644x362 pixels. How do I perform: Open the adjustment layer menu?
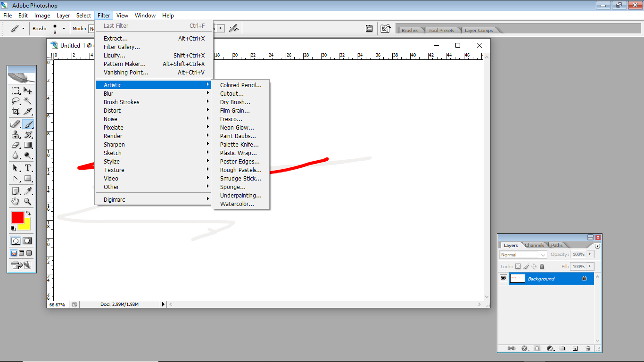[550, 348]
